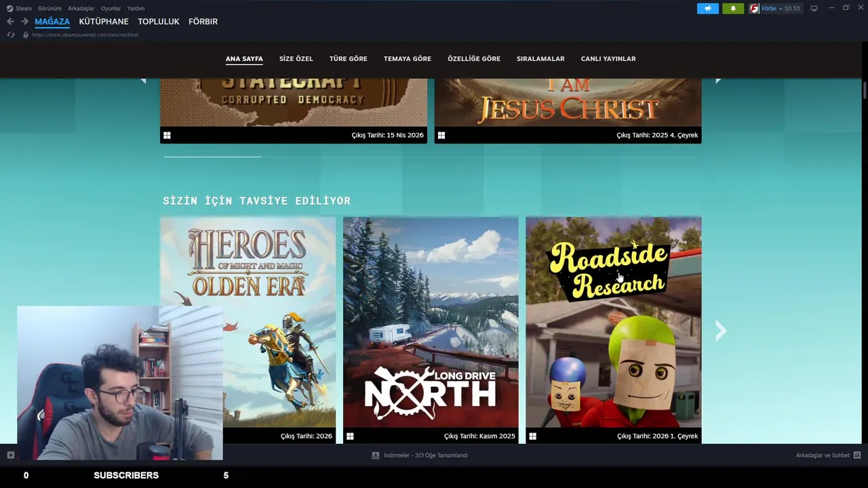Open the Steam menu
Viewport: 868px width, 488px height.
pyautogui.click(x=24, y=8)
